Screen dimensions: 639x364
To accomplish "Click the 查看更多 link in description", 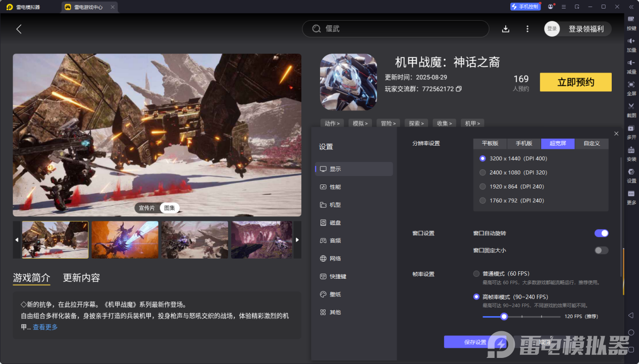I will click(x=45, y=327).
